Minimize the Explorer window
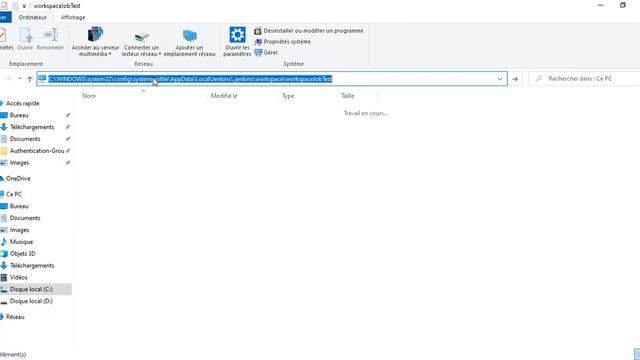Screen dimensions: 640x360 tap(601, 5)
